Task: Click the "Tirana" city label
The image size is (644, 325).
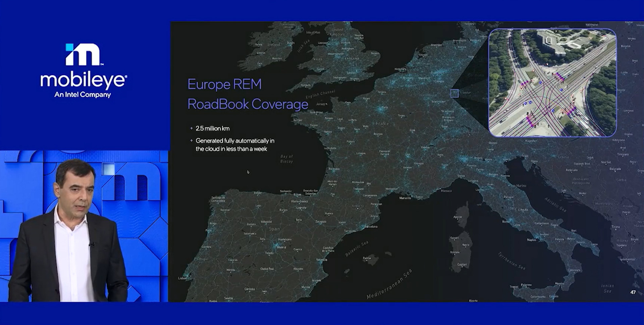Action: click(x=615, y=227)
